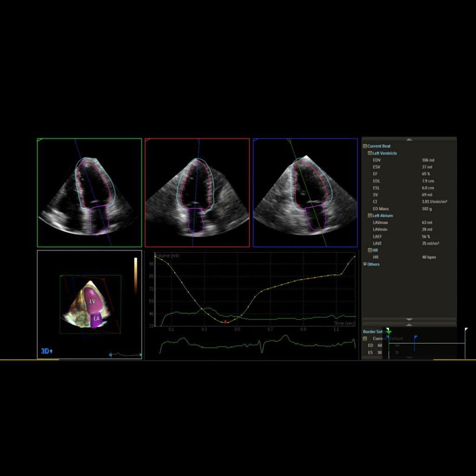Image resolution: width=476 pixels, height=476 pixels.
Task: Select the blue-bordered echo view
Action: 305,192
